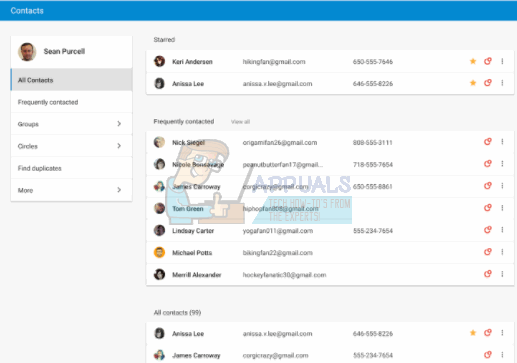Toggle star on Anissa Lee in All contacts
Image resolution: width=517 pixels, height=363 pixels.
[473, 333]
